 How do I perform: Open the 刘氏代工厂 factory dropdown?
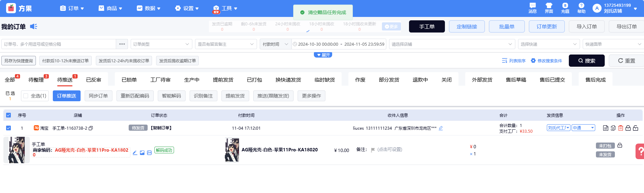559,128
